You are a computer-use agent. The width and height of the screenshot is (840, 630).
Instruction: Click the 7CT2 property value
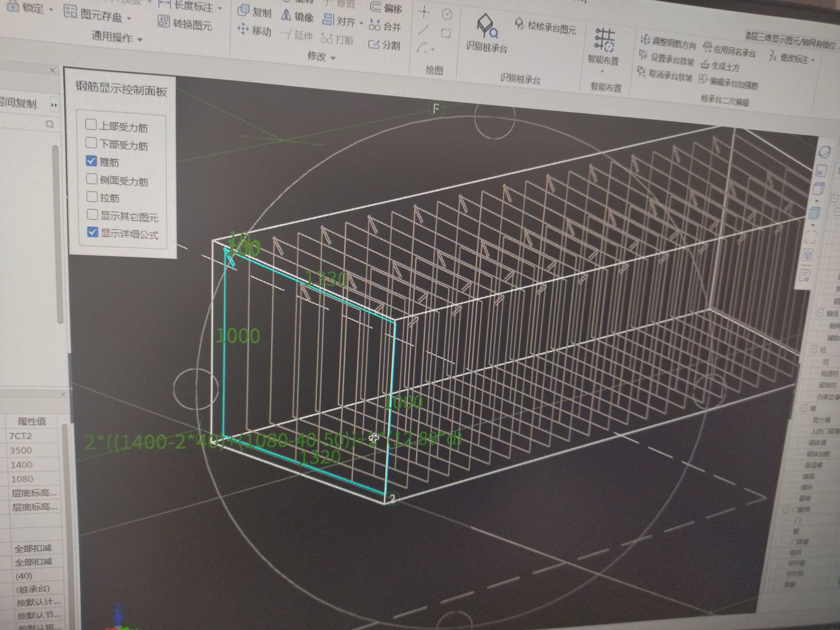20,436
